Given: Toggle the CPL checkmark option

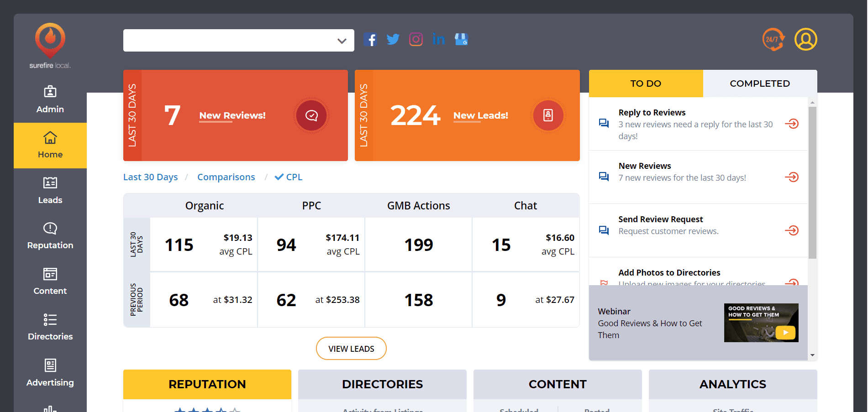Looking at the screenshot, I should click(289, 177).
